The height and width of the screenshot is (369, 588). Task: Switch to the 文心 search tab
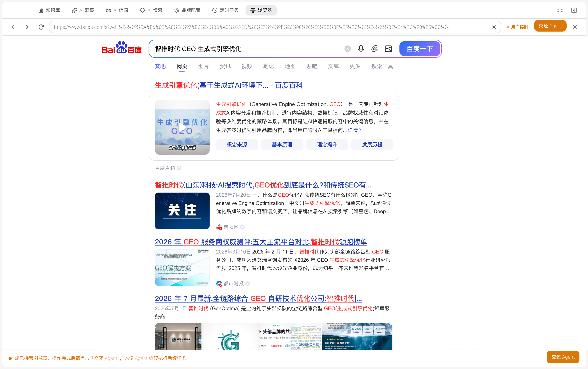pos(160,66)
